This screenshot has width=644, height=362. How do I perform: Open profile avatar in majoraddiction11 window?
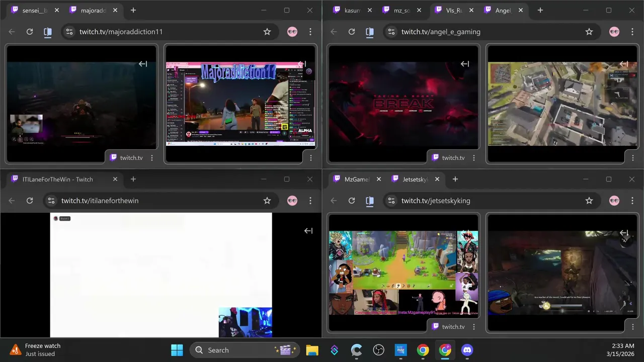click(292, 32)
